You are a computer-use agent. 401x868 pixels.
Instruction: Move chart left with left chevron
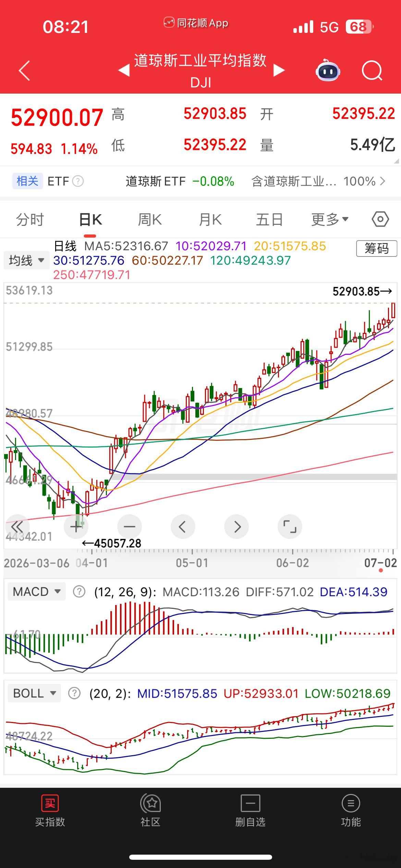point(183,527)
